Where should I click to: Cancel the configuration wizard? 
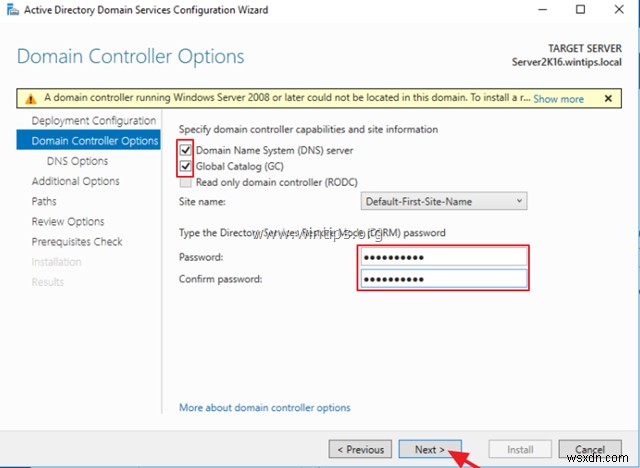pos(590,449)
